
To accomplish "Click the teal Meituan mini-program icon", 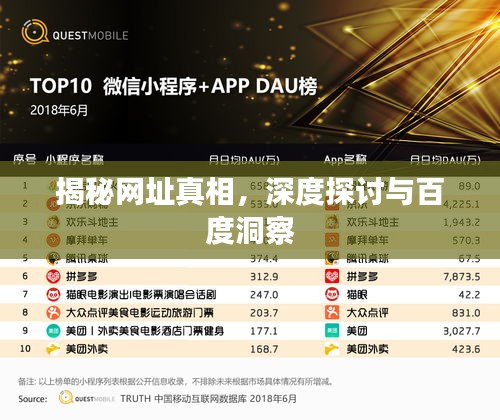I will pos(53,331).
